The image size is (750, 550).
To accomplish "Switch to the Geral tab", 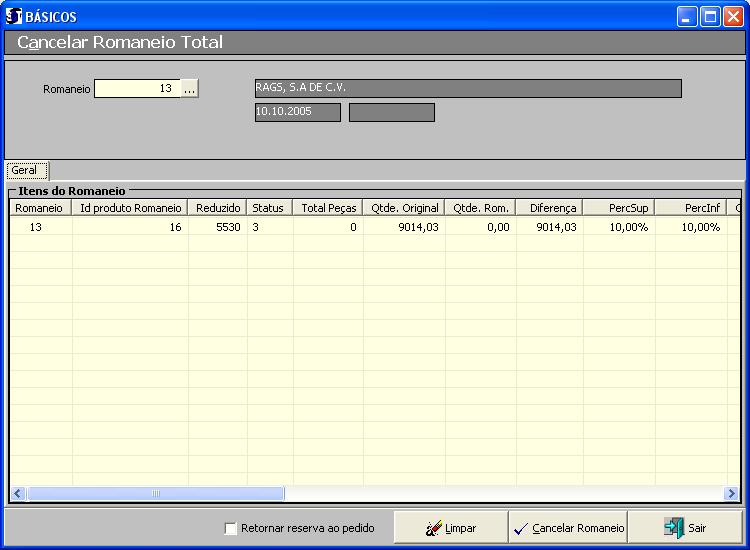I will [25, 171].
